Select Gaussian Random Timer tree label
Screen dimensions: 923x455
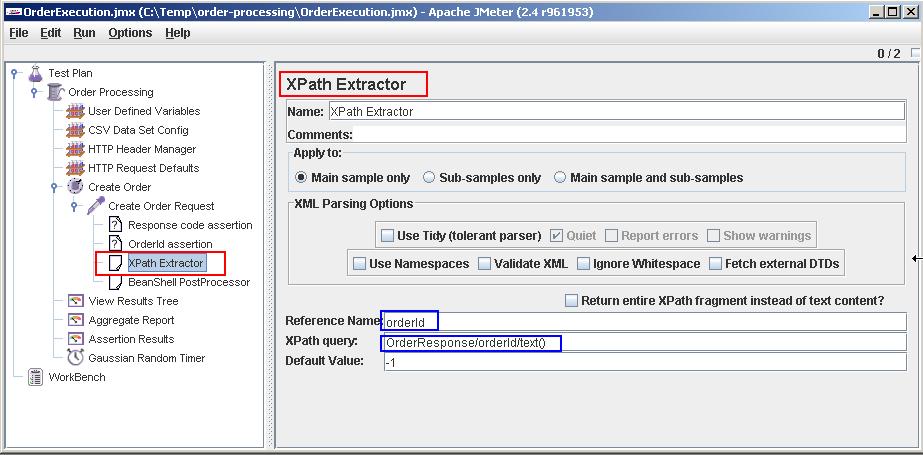click(x=147, y=357)
